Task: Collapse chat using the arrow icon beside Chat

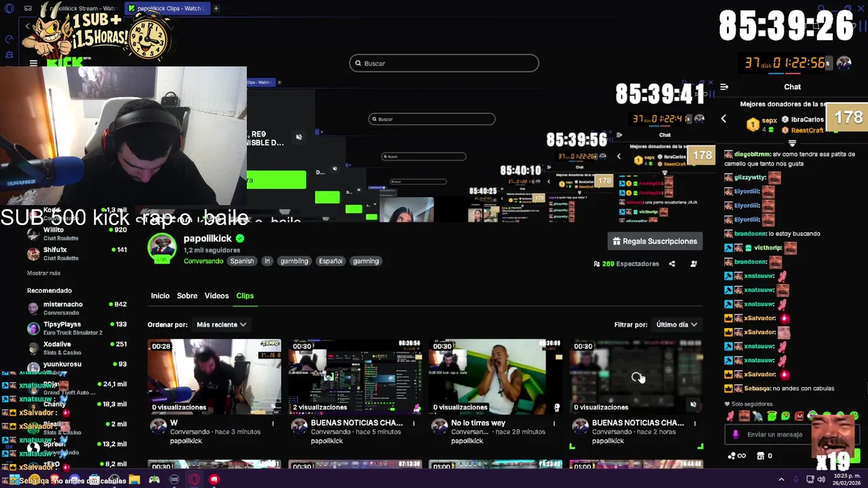Action: tap(724, 87)
